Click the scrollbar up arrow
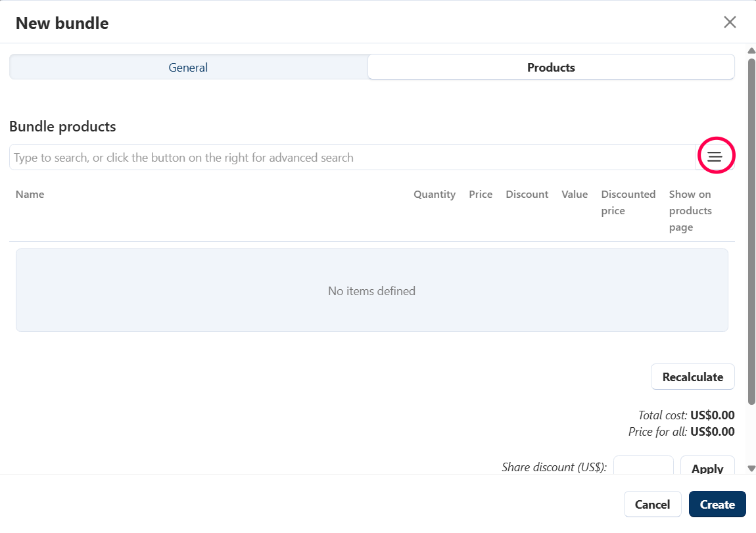The width and height of the screenshot is (756, 533). (751, 51)
